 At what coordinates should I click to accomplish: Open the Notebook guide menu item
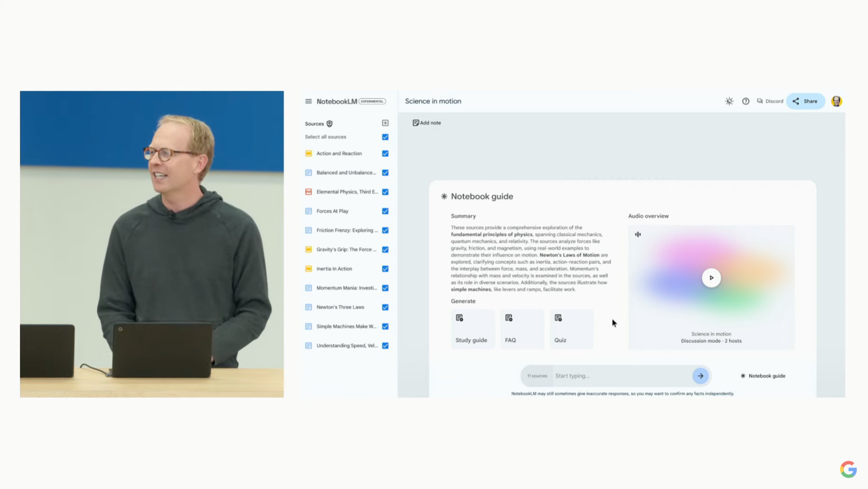[764, 376]
